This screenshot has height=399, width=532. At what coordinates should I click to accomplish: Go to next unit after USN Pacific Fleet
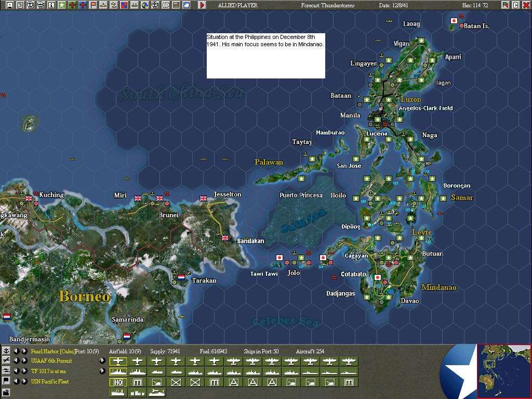click(x=24, y=381)
